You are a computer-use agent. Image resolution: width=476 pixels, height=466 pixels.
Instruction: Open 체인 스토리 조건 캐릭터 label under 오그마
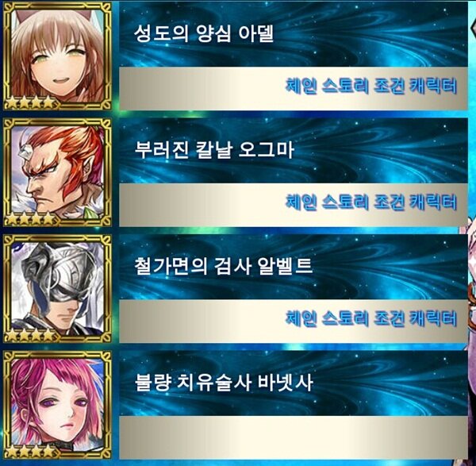click(371, 202)
